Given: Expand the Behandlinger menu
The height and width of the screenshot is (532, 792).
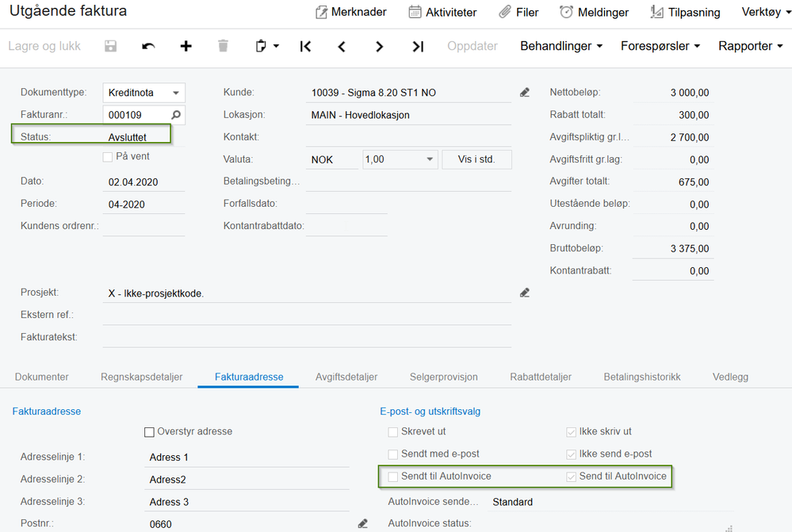Looking at the screenshot, I should [561, 46].
